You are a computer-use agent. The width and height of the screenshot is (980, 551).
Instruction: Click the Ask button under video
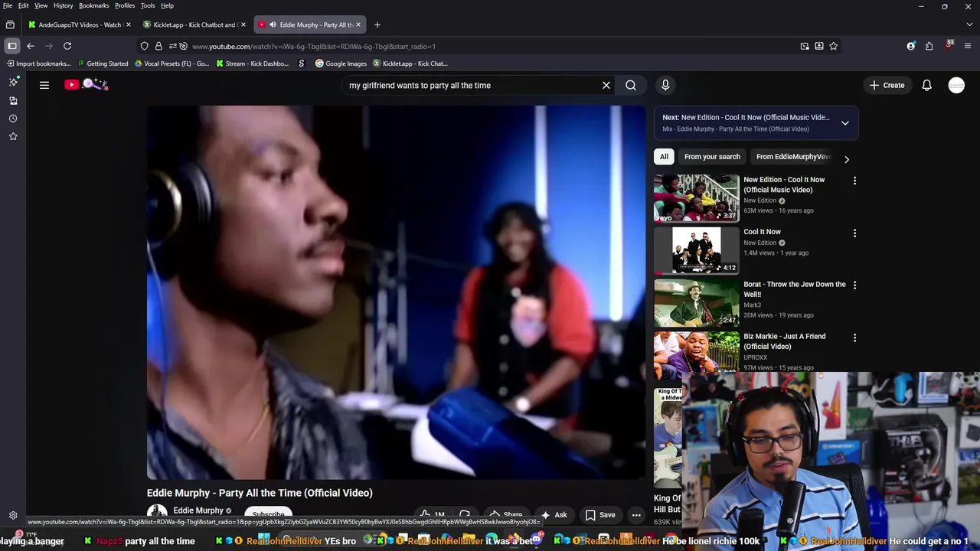pyautogui.click(x=554, y=515)
